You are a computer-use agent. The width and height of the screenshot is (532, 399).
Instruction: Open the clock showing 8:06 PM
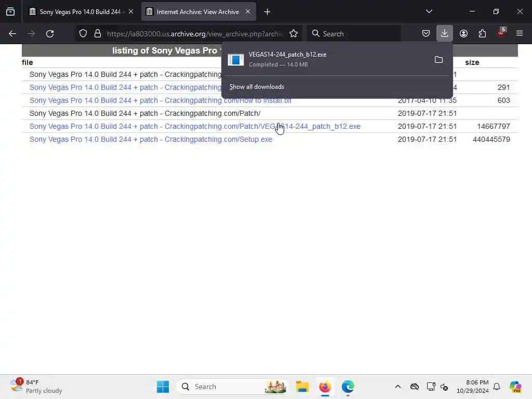[473, 387]
